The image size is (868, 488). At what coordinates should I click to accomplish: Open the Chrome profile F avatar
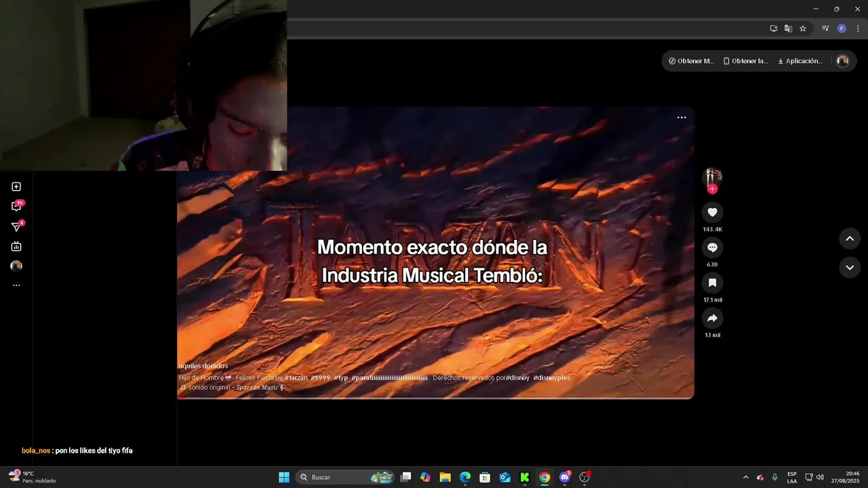tap(842, 28)
